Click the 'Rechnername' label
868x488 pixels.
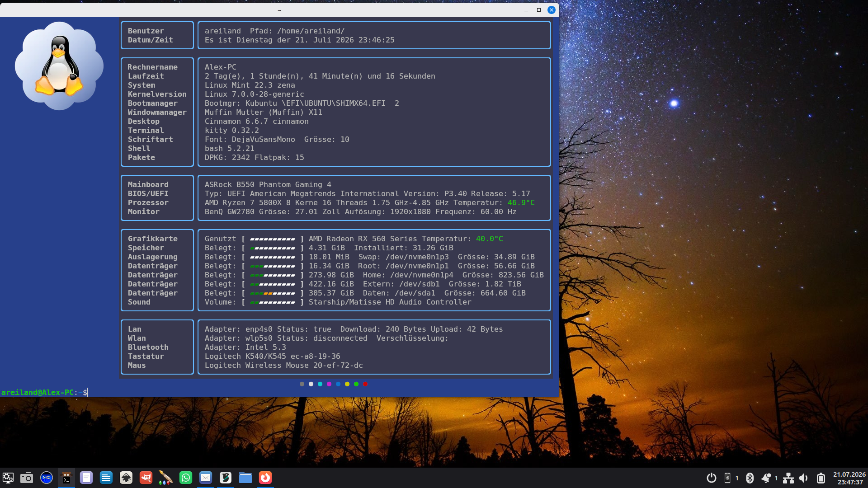(152, 67)
